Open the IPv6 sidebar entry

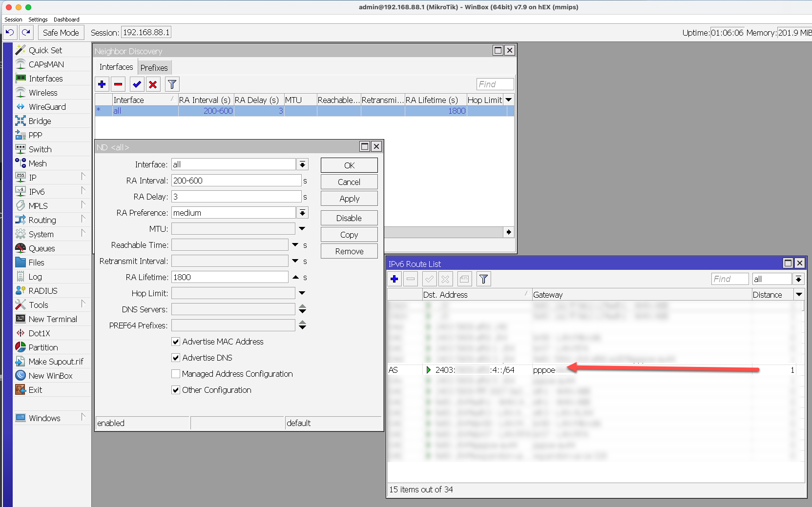pyautogui.click(x=34, y=191)
